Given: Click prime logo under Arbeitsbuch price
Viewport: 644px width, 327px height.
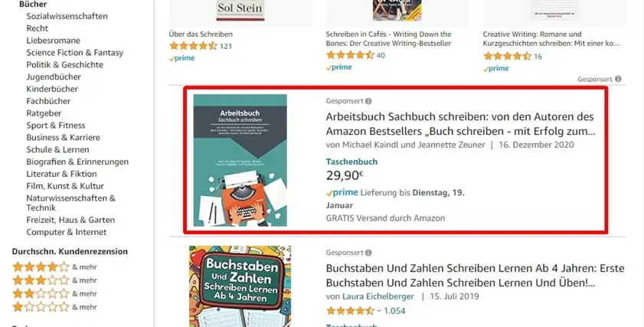Looking at the screenshot, I should (342, 193).
